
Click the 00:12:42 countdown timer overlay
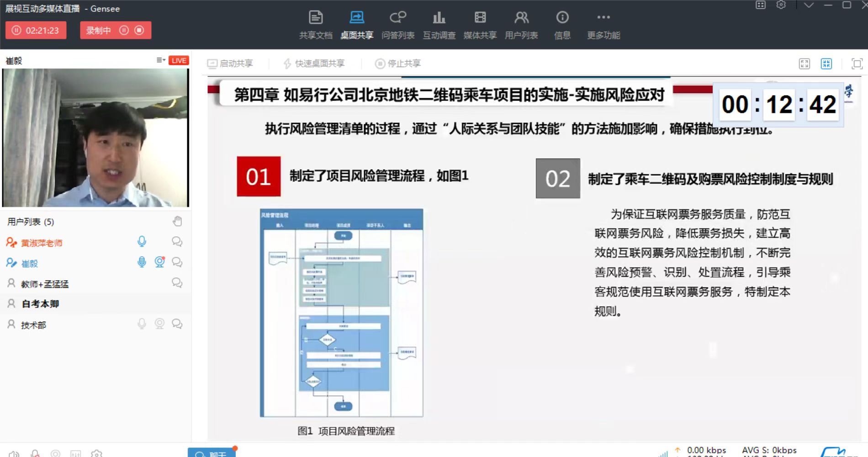pos(779,104)
